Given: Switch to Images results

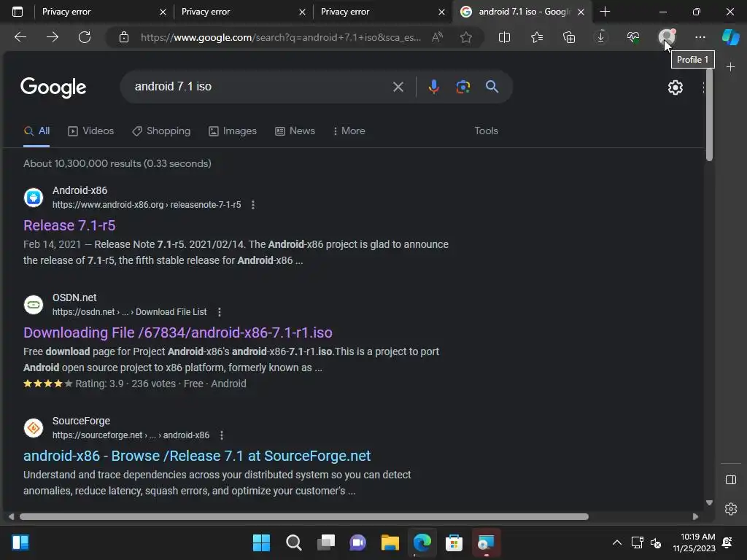Looking at the screenshot, I should point(233,131).
